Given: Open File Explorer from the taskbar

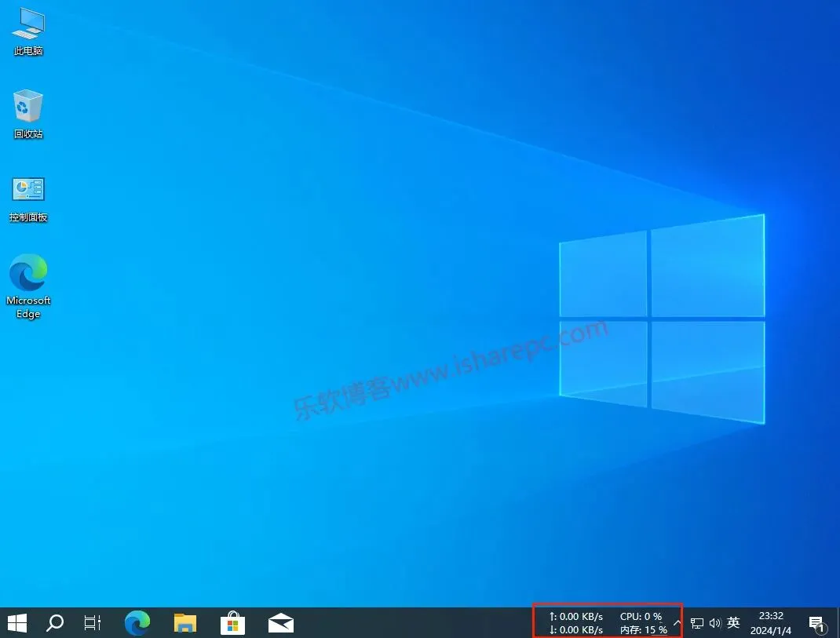Looking at the screenshot, I should click(185, 623).
